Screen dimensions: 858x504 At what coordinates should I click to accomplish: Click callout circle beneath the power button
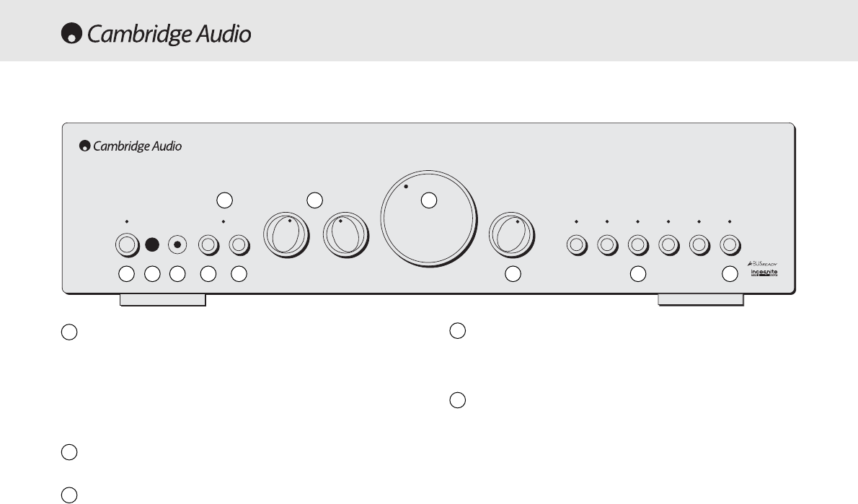point(126,273)
